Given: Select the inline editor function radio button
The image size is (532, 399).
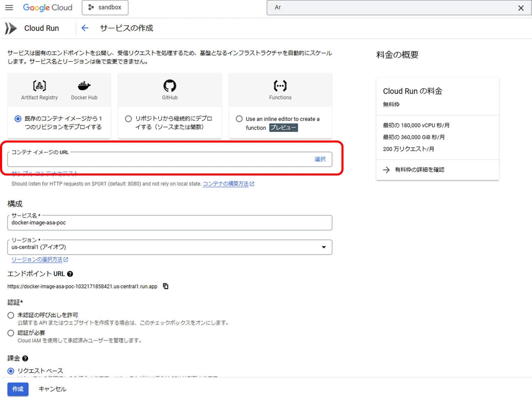Looking at the screenshot, I should point(239,119).
